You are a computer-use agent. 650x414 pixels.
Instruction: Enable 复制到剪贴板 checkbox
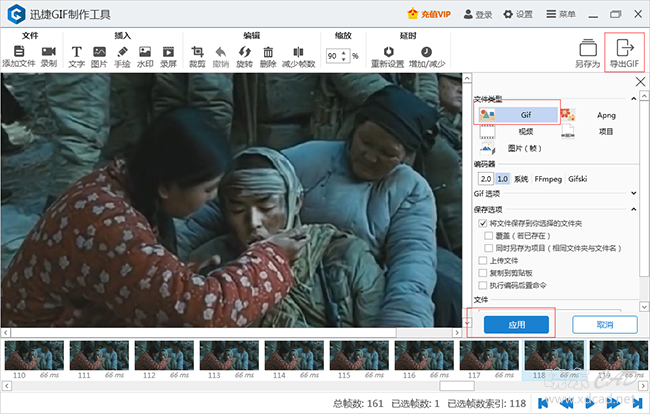tap(483, 273)
